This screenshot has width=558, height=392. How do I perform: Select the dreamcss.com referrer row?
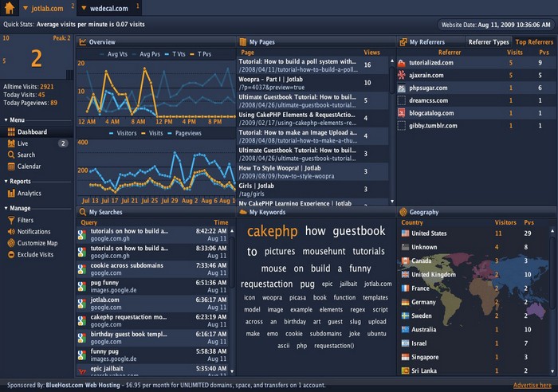tap(476, 100)
